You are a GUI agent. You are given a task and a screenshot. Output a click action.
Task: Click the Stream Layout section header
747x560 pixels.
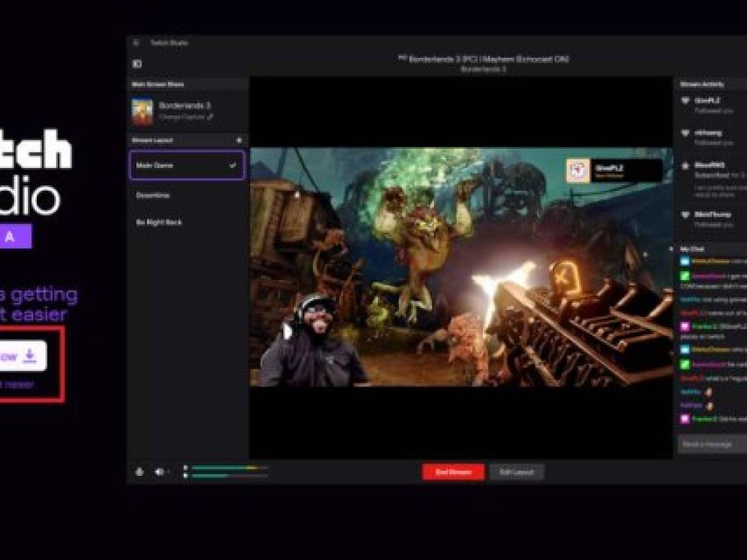[187, 141]
